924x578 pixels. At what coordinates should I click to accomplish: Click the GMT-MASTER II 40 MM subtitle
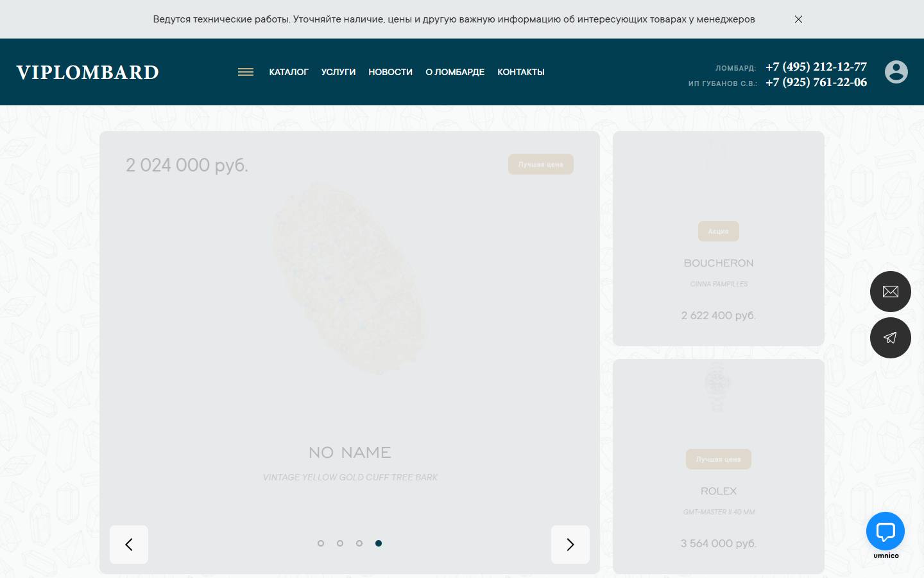coord(719,512)
